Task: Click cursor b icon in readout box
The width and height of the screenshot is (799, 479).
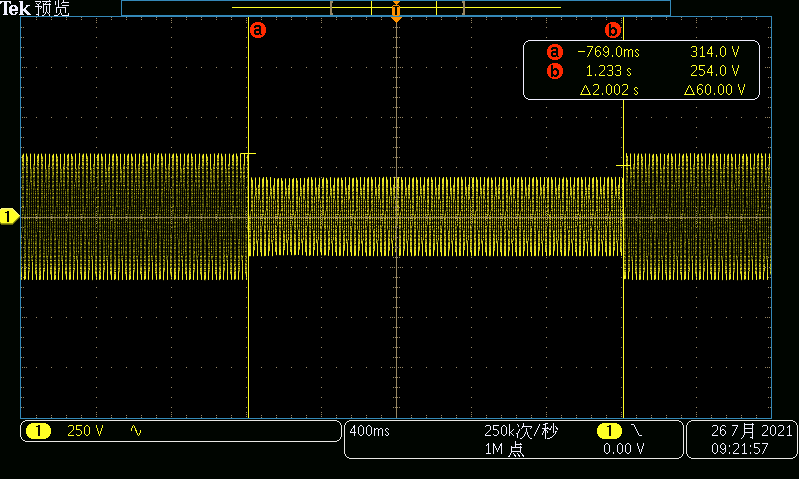Action: (555, 71)
